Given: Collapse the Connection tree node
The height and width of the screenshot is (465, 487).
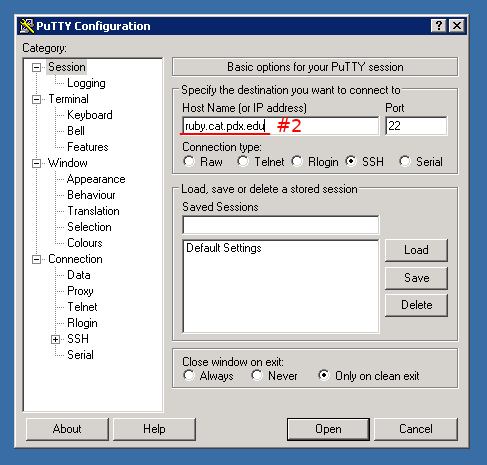Looking at the screenshot, I should tap(36, 259).
